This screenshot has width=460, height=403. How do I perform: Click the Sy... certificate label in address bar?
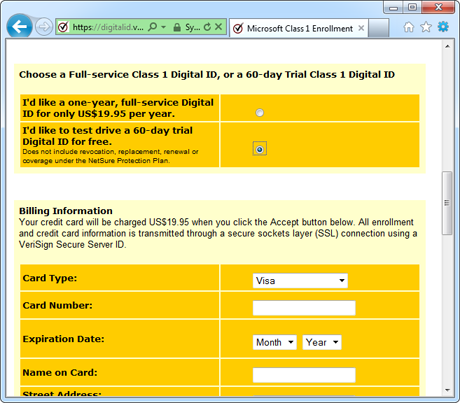[193, 27]
